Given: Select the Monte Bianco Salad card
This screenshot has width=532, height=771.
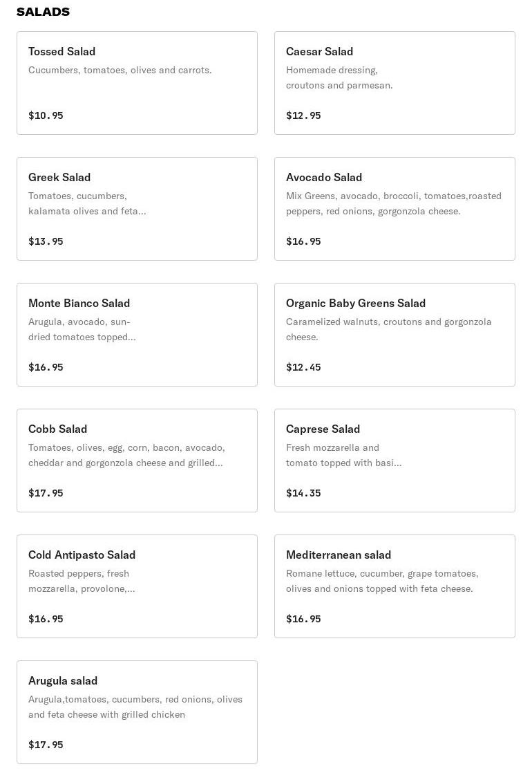Looking at the screenshot, I should [137, 335].
